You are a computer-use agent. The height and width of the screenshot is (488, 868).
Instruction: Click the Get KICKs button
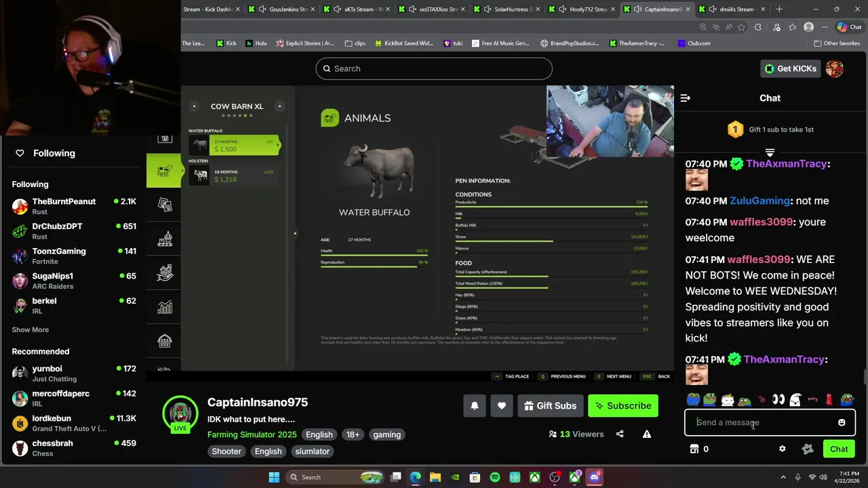791,68
